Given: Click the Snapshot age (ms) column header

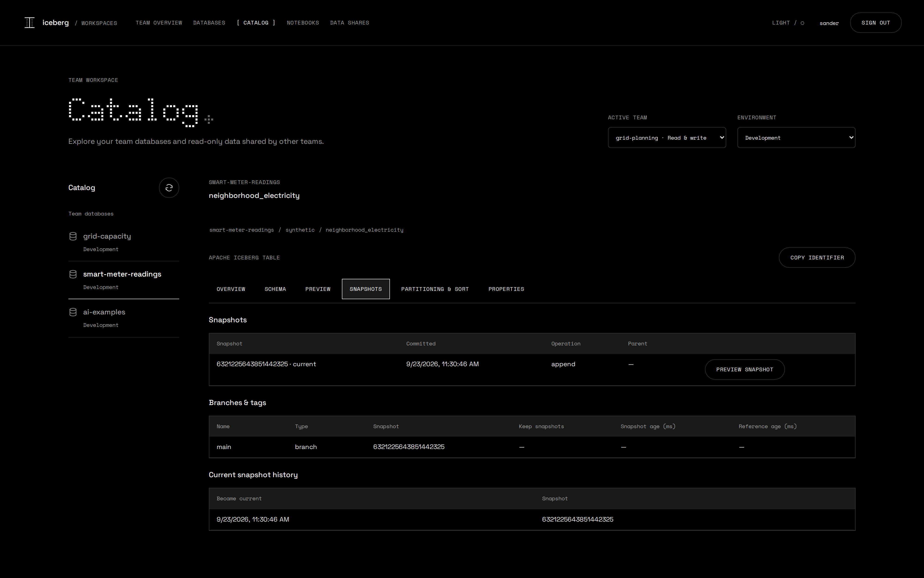Looking at the screenshot, I should coord(648,427).
